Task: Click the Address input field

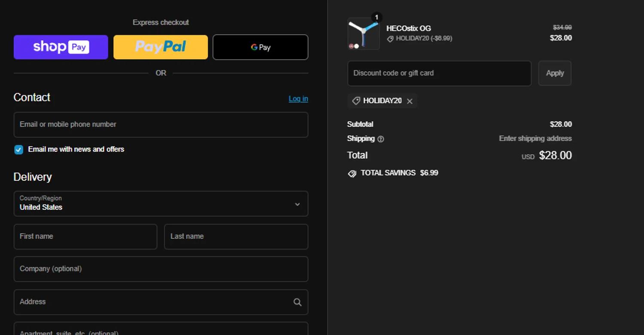Action: tap(152, 302)
